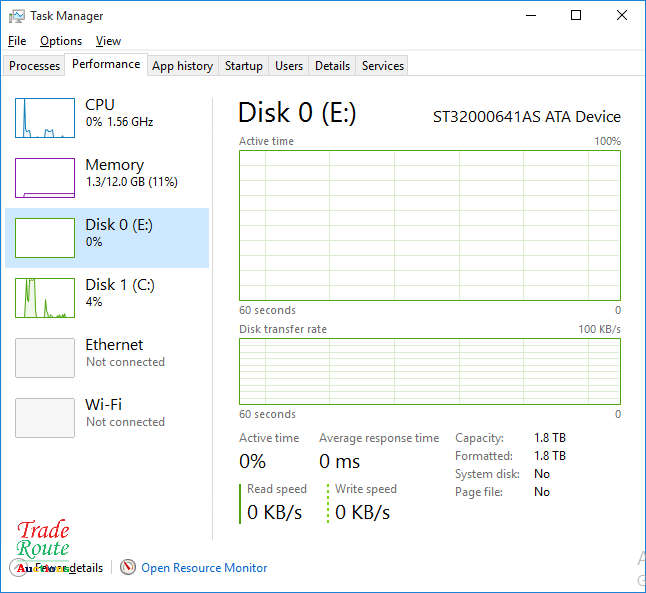The width and height of the screenshot is (646, 593).
Task: Select the Disk 1 (C:) graph thumbnail
Action: coord(45,298)
